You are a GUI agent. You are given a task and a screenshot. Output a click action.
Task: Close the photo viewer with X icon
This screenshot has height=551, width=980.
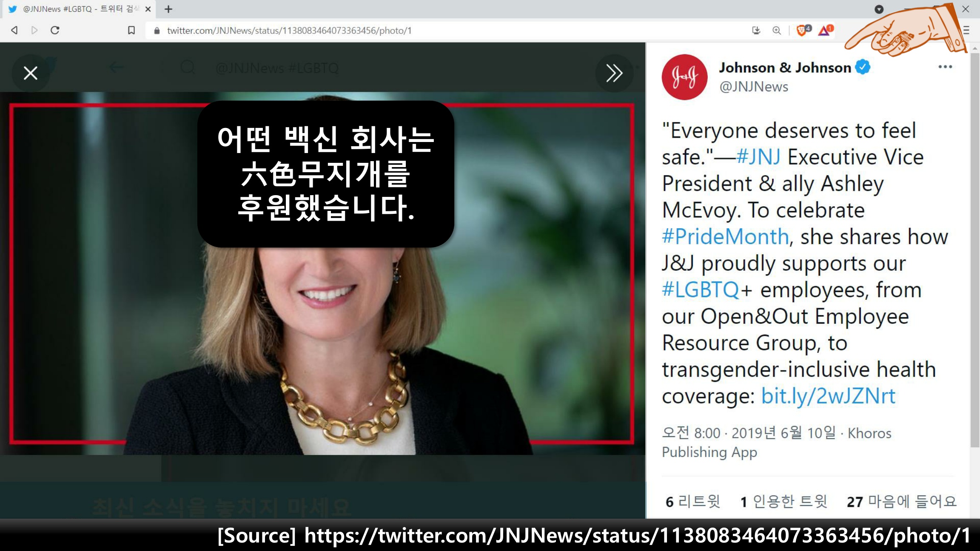pyautogui.click(x=30, y=73)
